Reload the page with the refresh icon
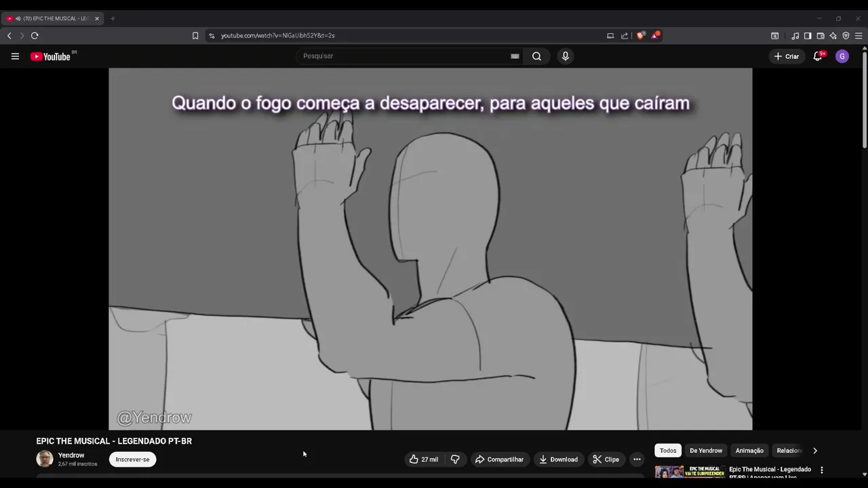868x488 pixels. tap(35, 35)
